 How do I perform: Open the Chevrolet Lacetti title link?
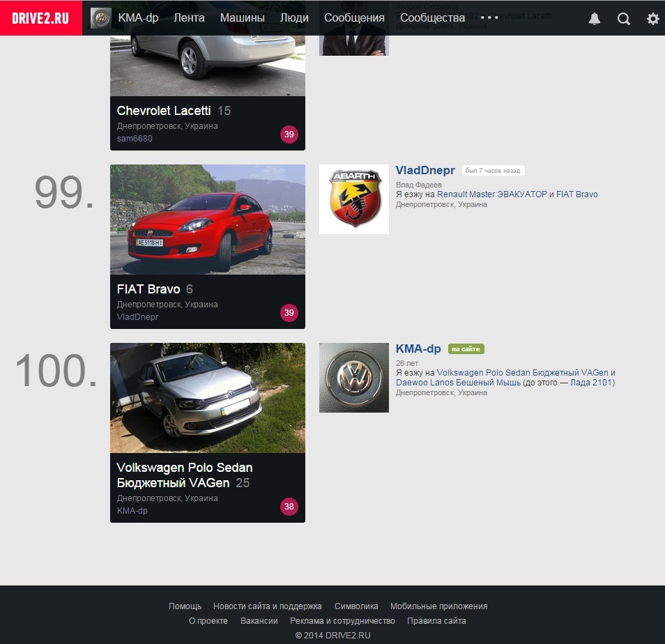coord(164,111)
